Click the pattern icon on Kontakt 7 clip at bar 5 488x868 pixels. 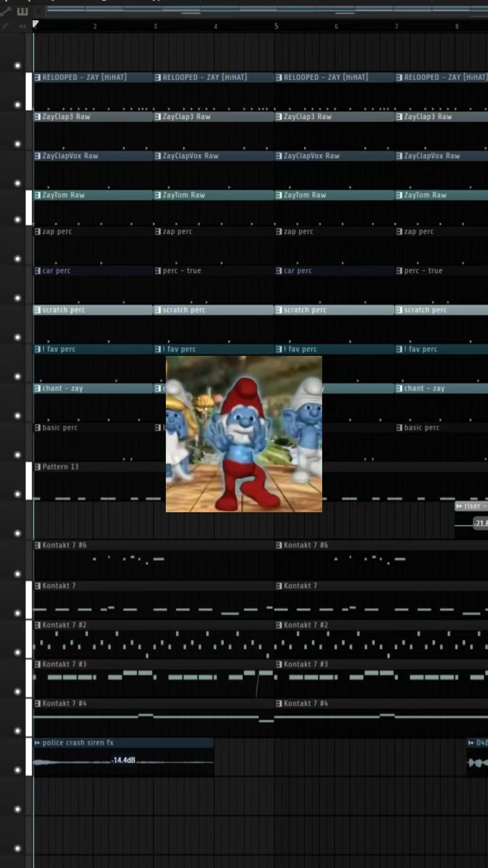click(279, 586)
